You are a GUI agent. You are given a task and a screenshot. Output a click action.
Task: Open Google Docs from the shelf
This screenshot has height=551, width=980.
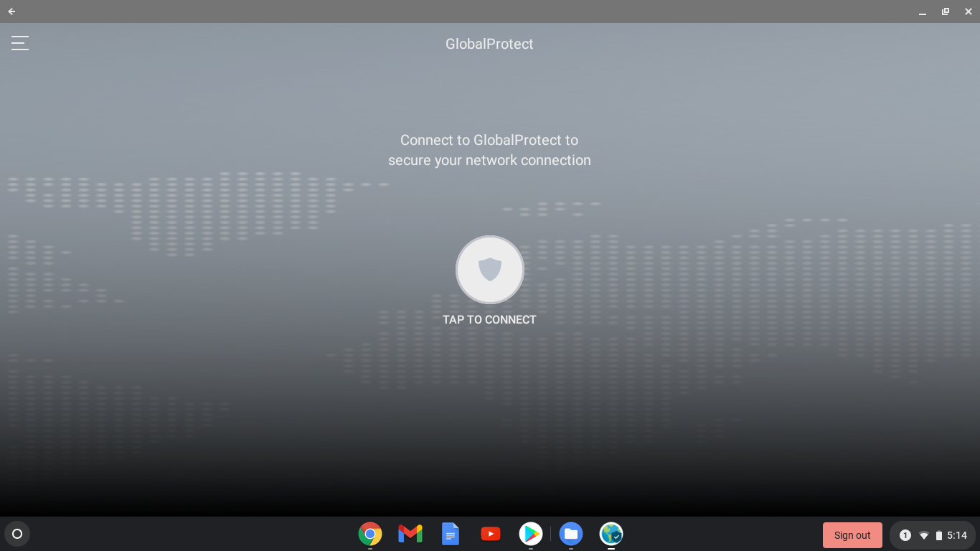click(x=451, y=534)
